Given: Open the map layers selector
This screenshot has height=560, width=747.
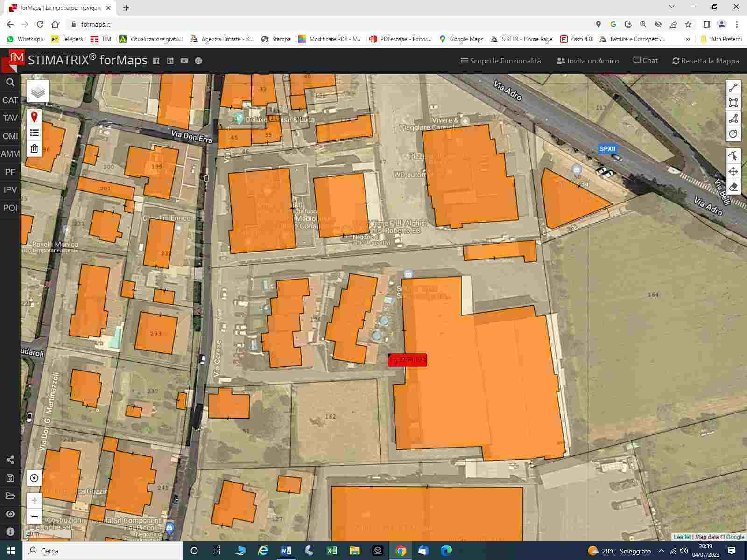Looking at the screenshot, I should [38, 91].
